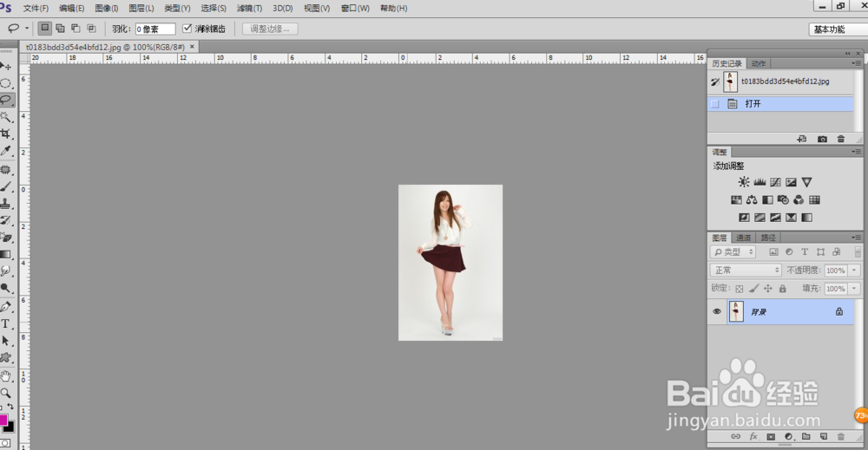Toggle the layer filtering switch

858,252
